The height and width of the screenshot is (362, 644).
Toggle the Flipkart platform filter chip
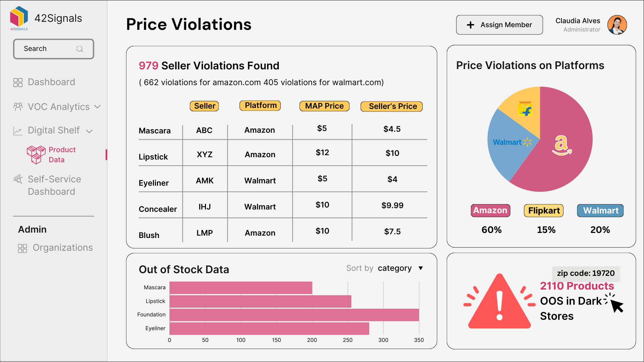(x=543, y=210)
